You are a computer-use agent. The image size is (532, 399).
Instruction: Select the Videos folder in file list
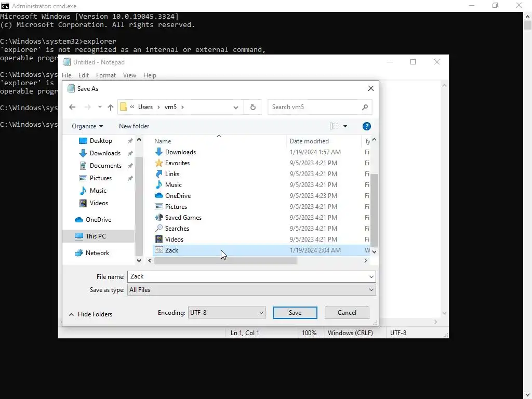tap(174, 239)
